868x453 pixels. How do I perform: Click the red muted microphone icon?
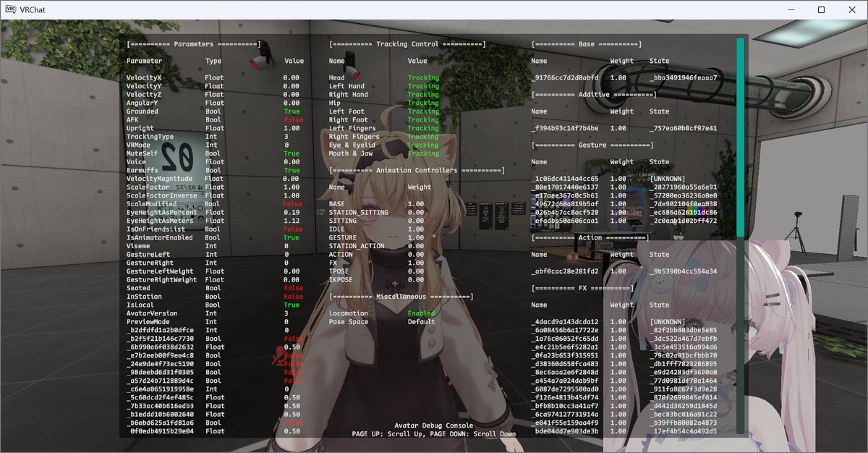[279, 357]
